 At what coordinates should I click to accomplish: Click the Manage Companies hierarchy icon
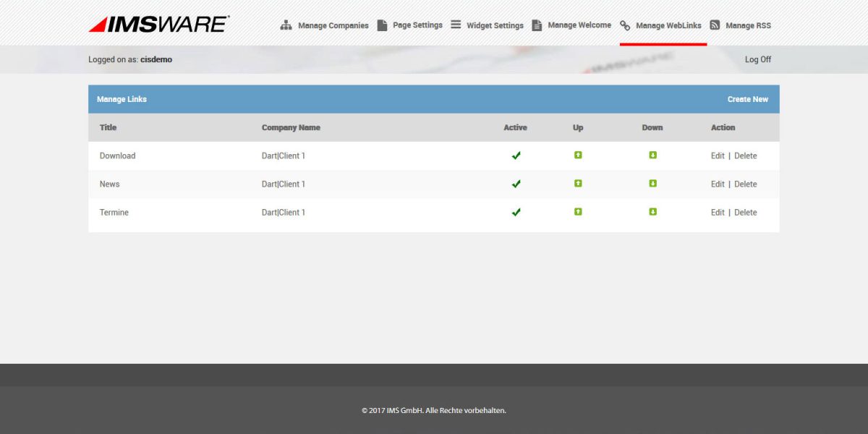tap(285, 25)
